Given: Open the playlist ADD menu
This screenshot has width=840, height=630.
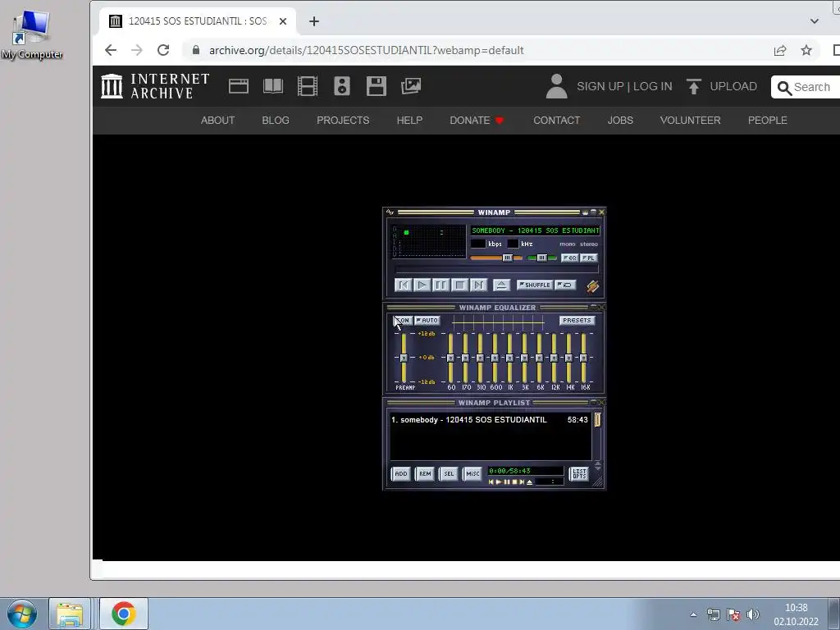Looking at the screenshot, I should tap(400, 473).
